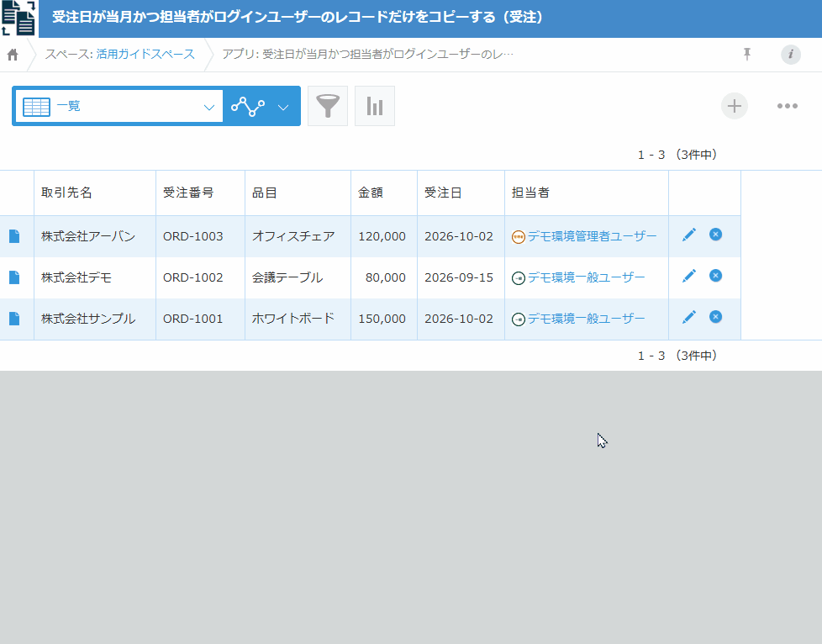Select the 80,000 amount cell

click(x=384, y=277)
